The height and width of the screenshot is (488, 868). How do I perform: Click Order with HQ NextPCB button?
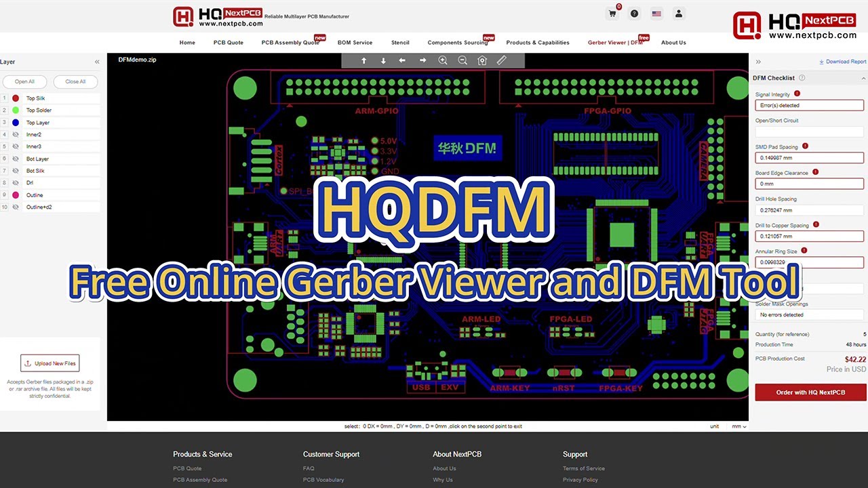point(810,392)
